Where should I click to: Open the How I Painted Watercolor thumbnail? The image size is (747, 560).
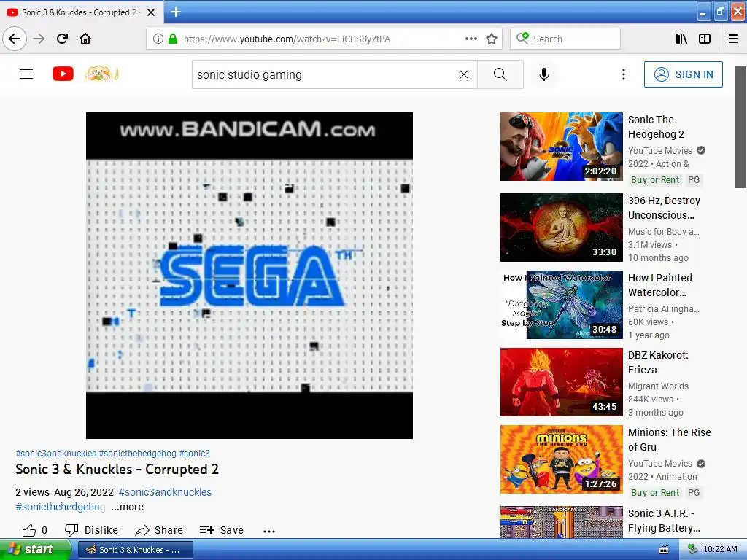[x=561, y=305]
